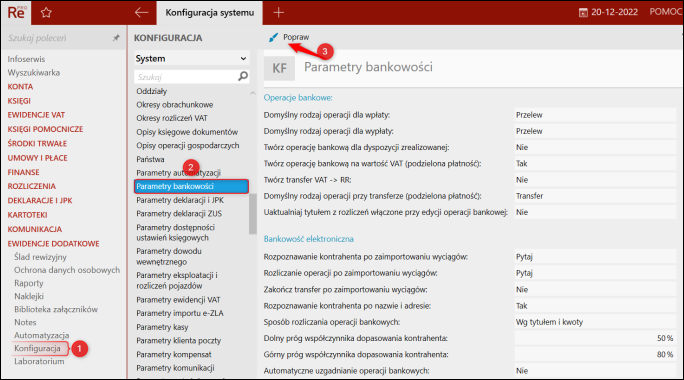Collapse the EWIDENCJE DODATKOWE section

click(x=53, y=243)
